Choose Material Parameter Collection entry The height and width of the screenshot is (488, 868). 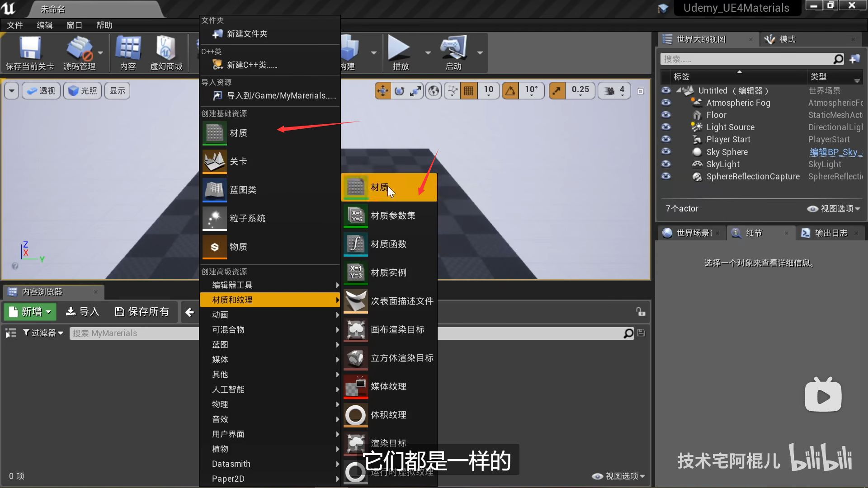pos(389,216)
